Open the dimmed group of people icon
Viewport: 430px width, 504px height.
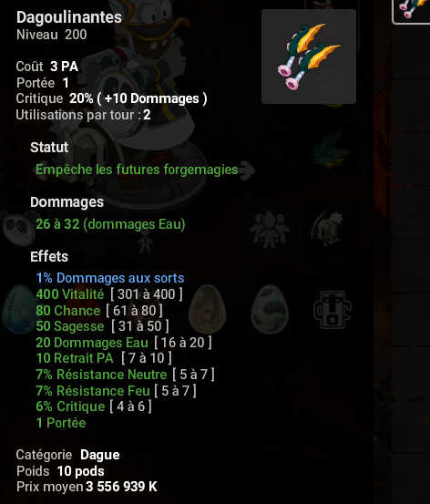point(270,229)
